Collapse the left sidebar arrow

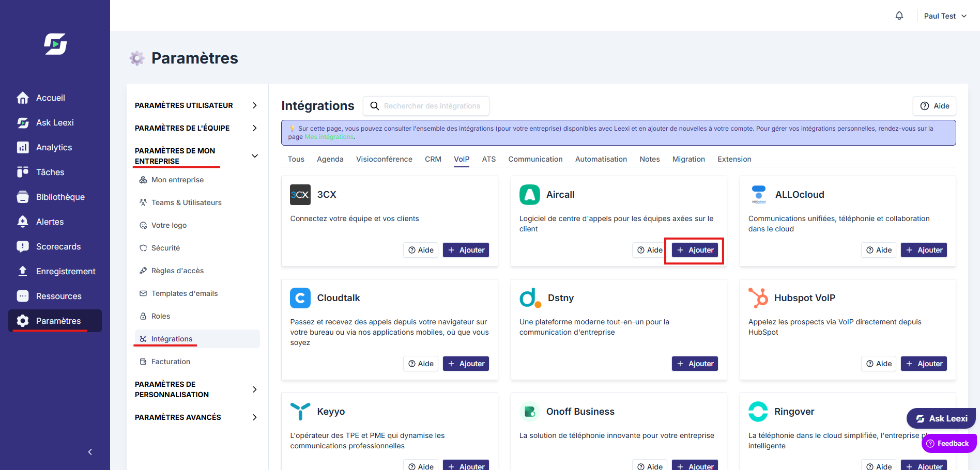coord(90,452)
